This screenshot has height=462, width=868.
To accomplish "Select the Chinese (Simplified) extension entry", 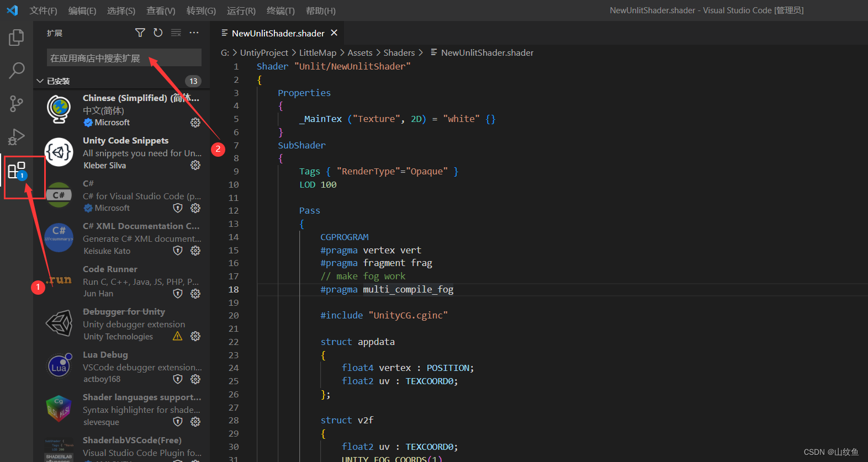I will [x=121, y=110].
